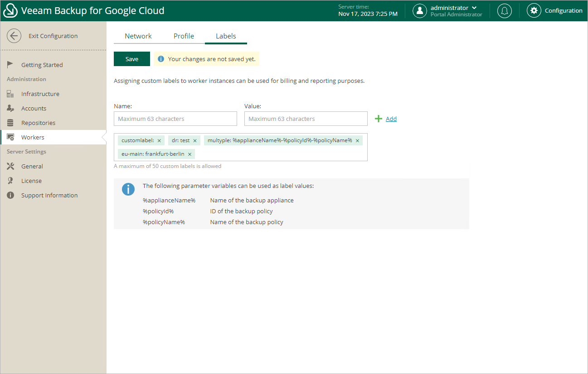Viewport: 588px width, 374px height.
Task: Click the multyple label's value text
Action: coord(292,141)
